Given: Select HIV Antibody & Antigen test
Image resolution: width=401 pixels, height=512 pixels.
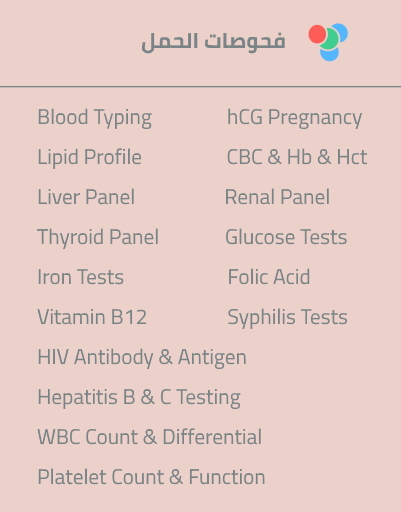Looking at the screenshot, I should pyautogui.click(x=142, y=358).
